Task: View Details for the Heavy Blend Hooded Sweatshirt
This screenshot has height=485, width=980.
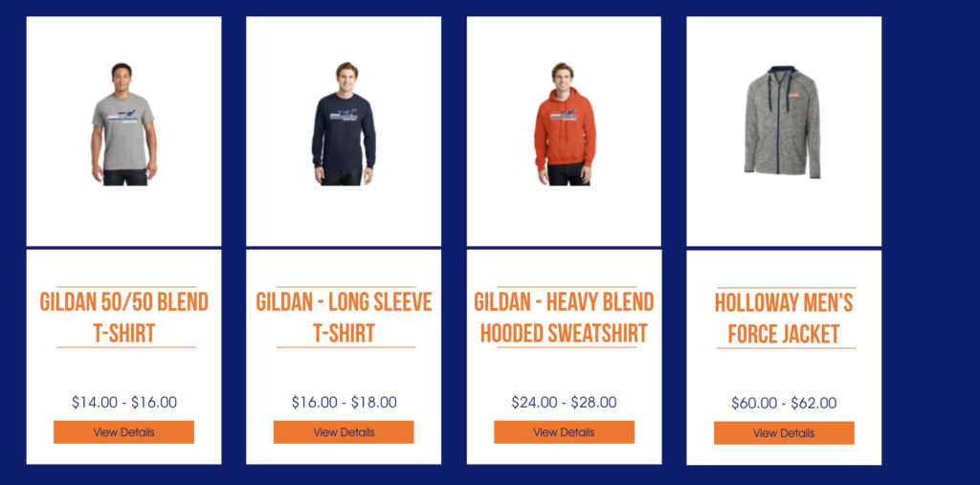Action: (565, 431)
